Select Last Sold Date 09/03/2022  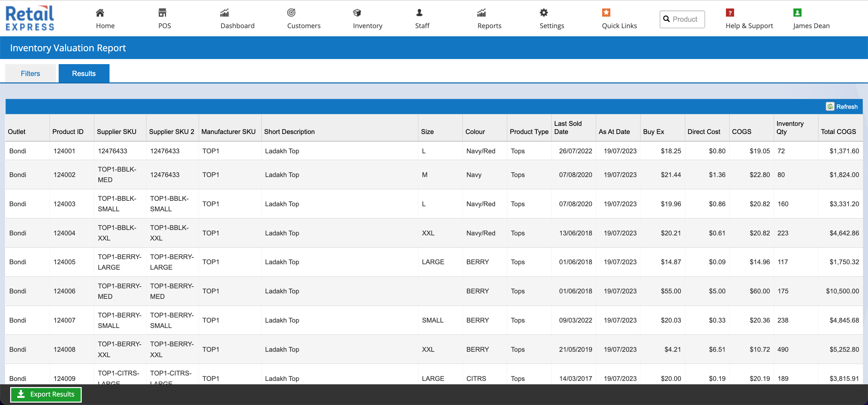coord(575,320)
